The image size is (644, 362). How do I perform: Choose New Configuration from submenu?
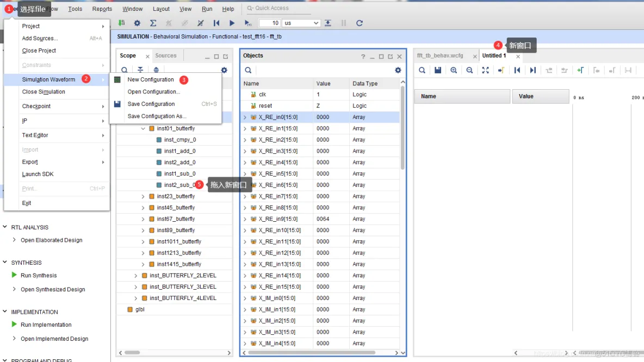[x=150, y=79]
